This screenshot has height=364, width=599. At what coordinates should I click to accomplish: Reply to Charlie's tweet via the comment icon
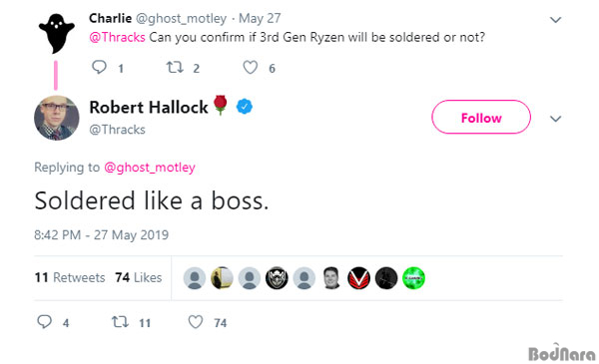click(99, 68)
